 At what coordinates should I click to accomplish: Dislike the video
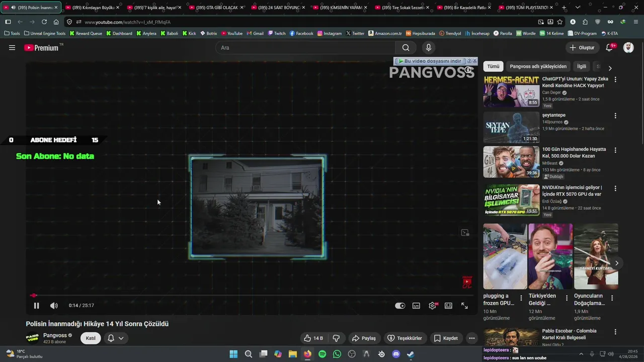pyautogui.click(x=336, y=338)
